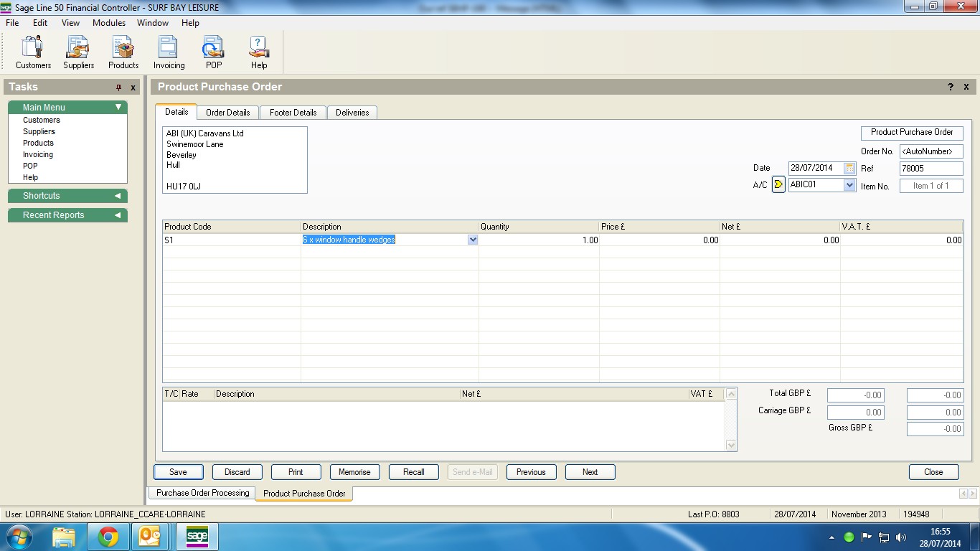
Task: Open the Customers toolbar icon
Action: pyautogui.click(x=33, y=52)
